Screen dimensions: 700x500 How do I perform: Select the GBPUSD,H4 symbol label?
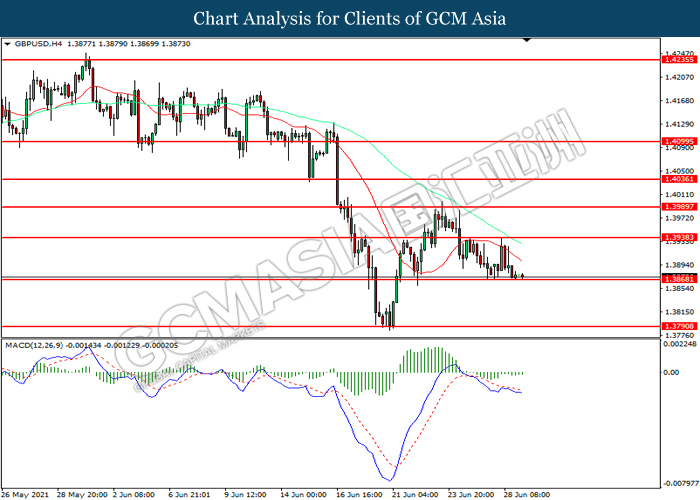coord(37,46)
